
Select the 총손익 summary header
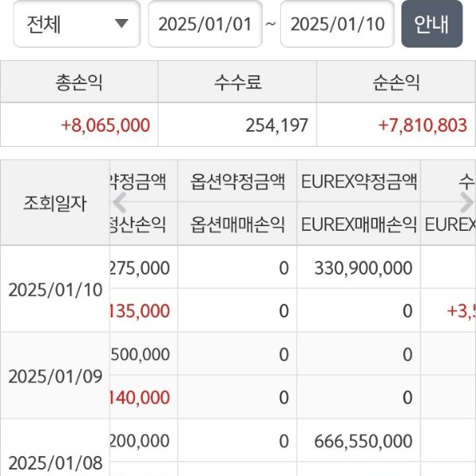(79, 82)
